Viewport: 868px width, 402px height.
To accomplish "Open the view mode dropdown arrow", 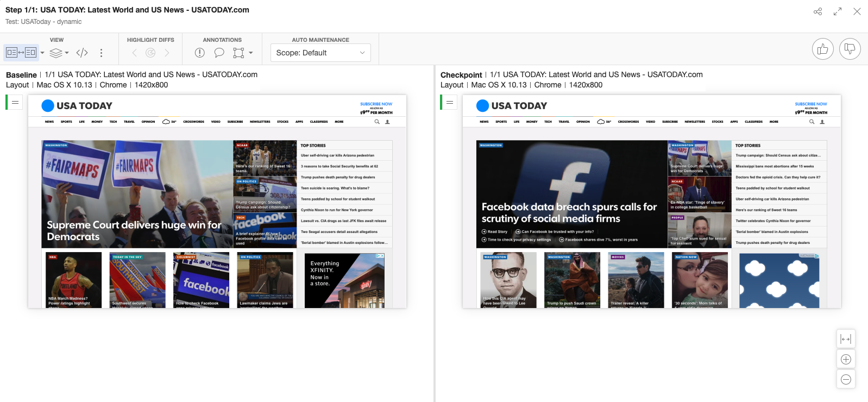I will coord(42,53).
